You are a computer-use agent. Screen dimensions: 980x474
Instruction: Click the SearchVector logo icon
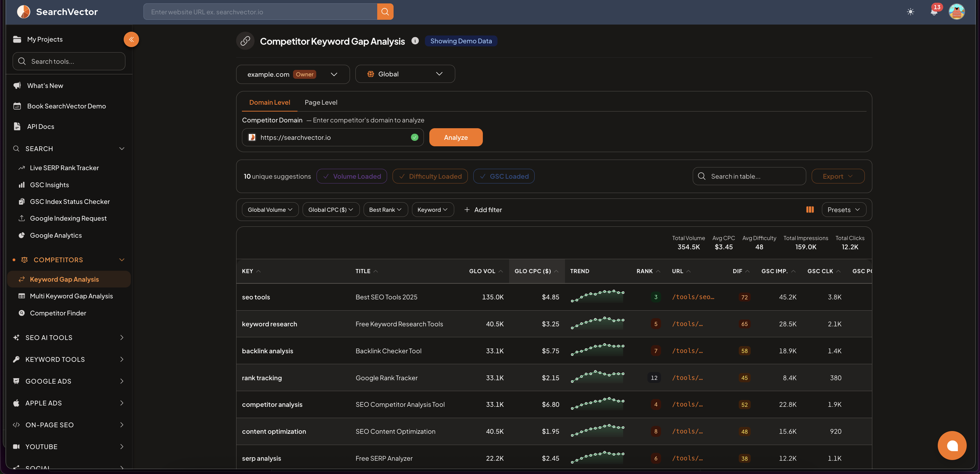(24, 12)
